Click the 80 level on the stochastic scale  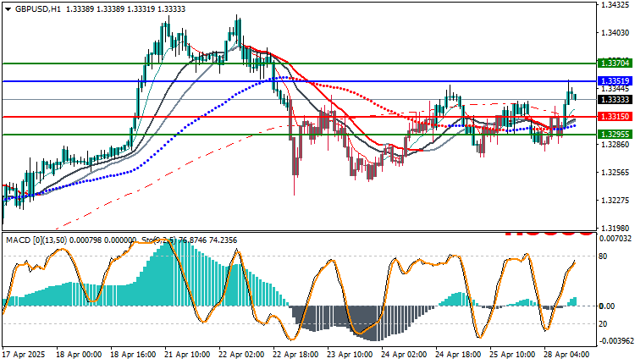603,256
